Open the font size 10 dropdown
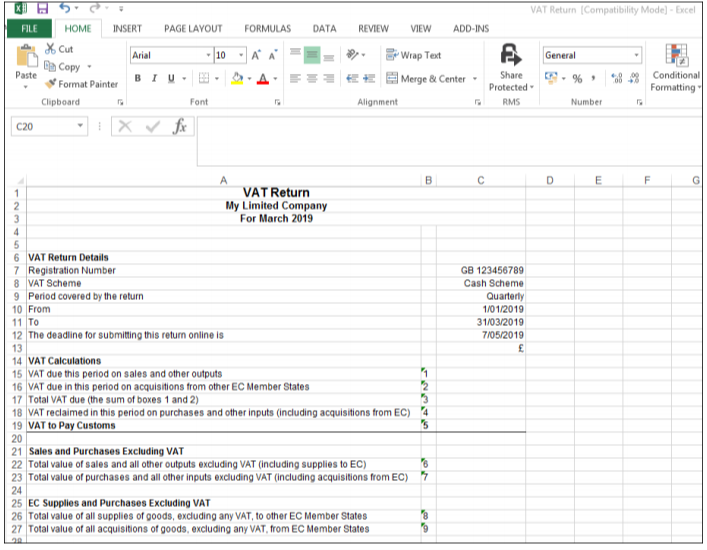The height and width of the screenshot is (550, 707). click(241, 55)
